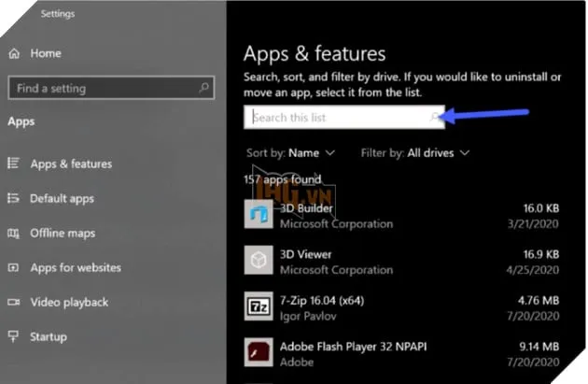Click the magnifier in Search this list
Viewport: 588px width, 384px height.
coord(434,118)
